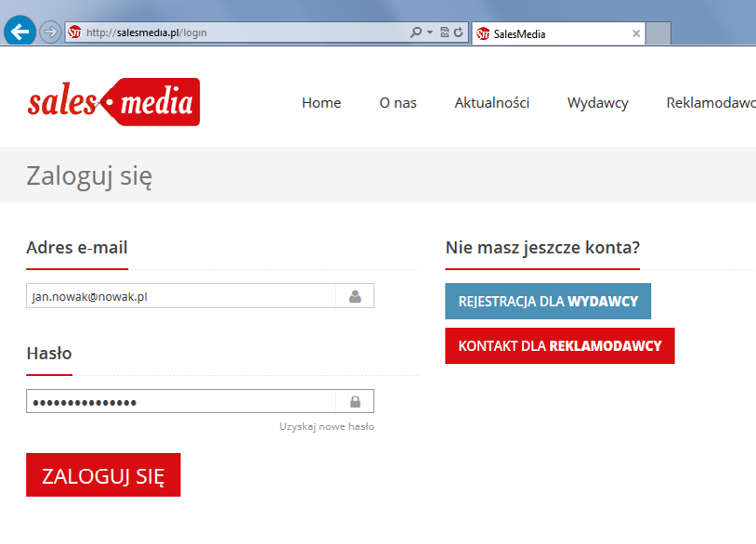Click the compatibility view icon
This screenshot has height=544, width=756.
(445, 32)
